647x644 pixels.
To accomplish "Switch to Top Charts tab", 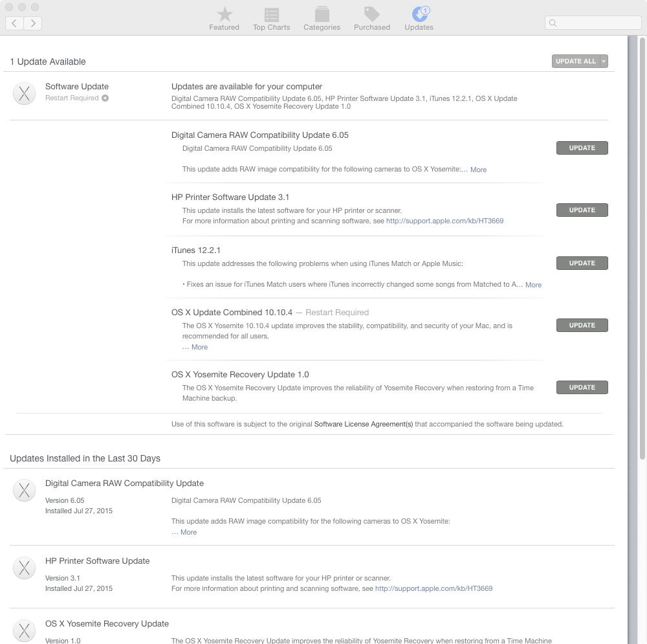I will click(x=271, y=19).
